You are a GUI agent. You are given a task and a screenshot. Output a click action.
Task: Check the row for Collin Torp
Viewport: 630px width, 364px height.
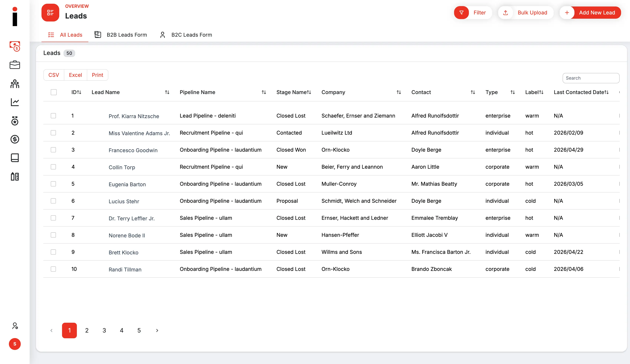tap(53, 167)
